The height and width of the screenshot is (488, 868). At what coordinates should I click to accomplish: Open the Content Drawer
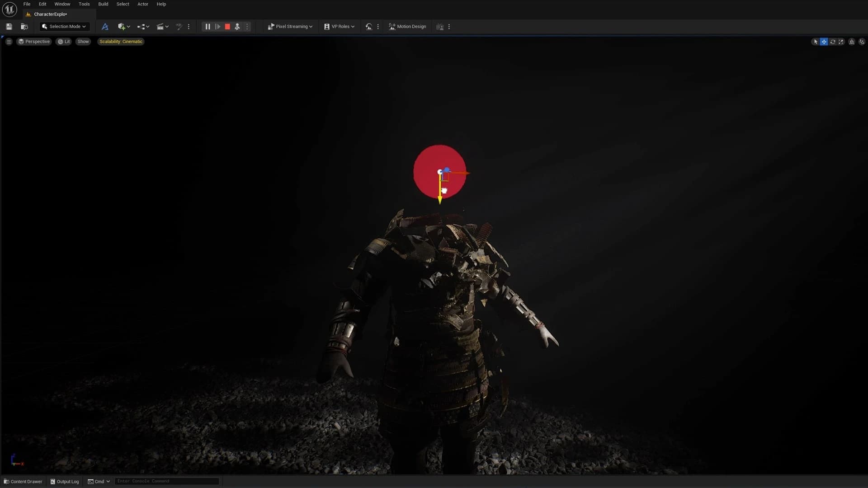(23, 481)
